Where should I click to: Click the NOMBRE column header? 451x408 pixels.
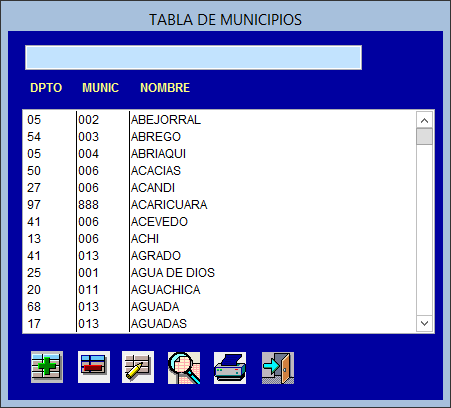click(165, 88)
